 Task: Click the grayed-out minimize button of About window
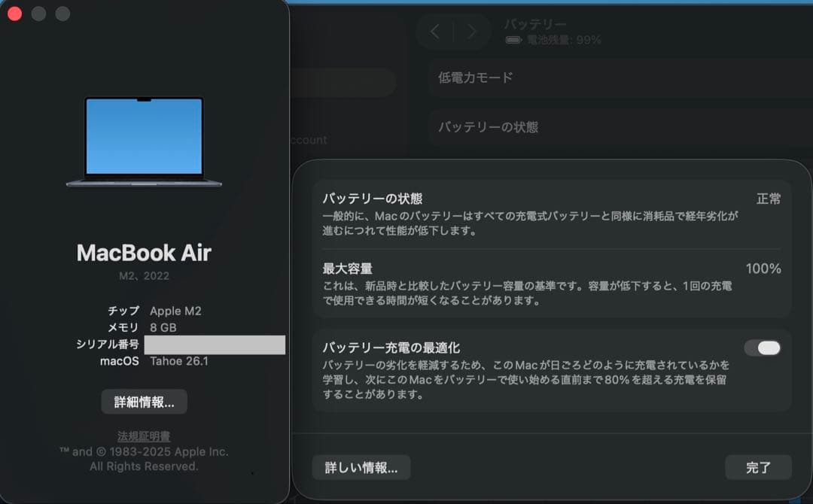39,14
